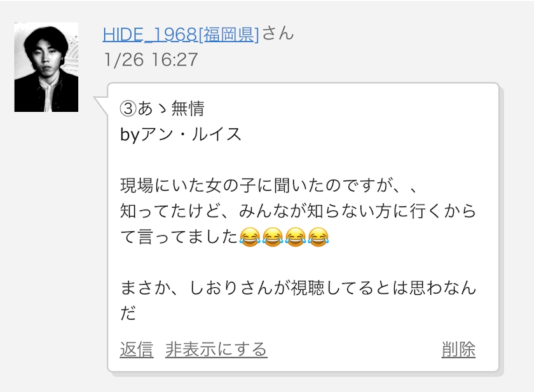Click the さん honorific after the username
The image size is (534, 392).
tap(278, 34)
